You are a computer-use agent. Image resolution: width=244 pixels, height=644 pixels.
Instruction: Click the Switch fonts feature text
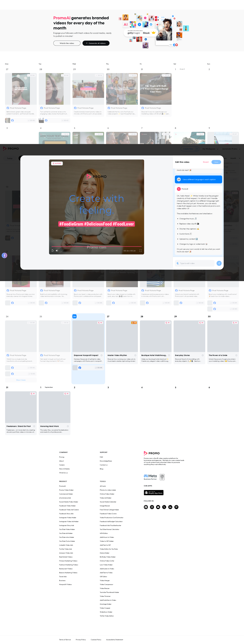tap(185, 234)
